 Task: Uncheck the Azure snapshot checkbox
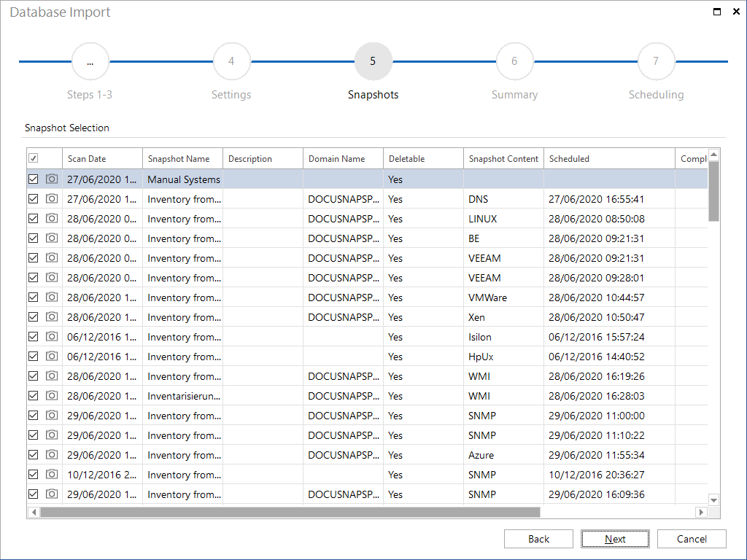tap(34, 455)
